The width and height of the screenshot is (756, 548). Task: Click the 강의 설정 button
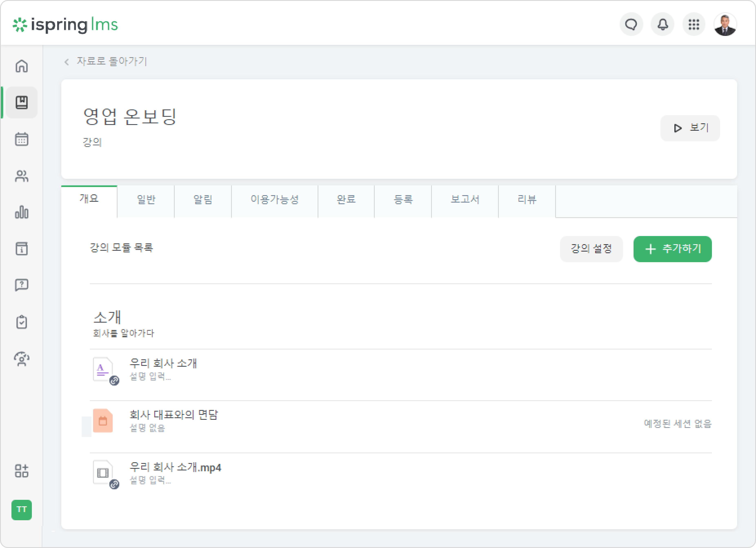point(591,249)
